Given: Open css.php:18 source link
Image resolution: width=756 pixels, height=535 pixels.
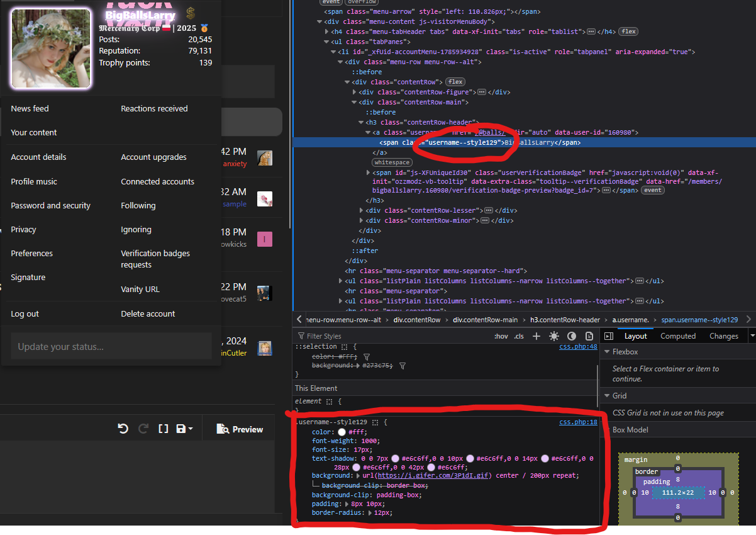Looking at the screenshot, I should click(x=578, y=422).
